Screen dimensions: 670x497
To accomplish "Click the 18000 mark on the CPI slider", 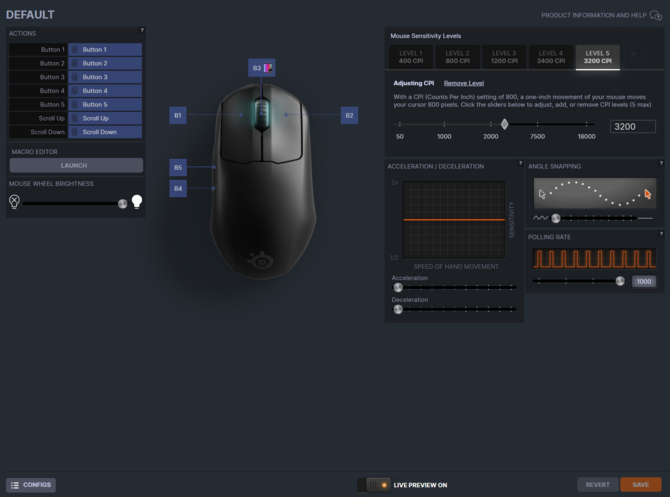I will coord(586,124).
